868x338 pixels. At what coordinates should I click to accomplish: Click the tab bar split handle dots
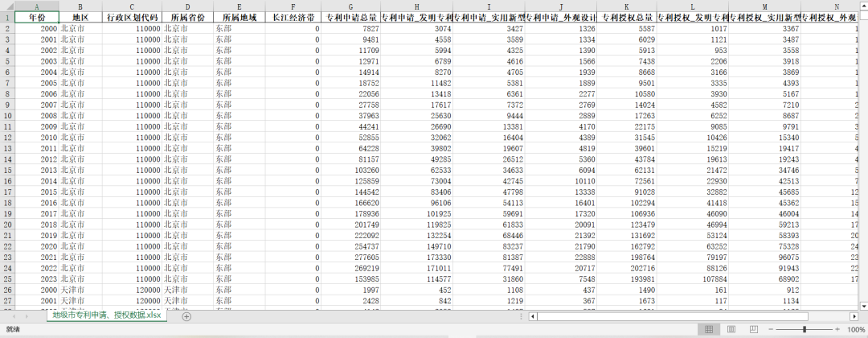point(522,316)
